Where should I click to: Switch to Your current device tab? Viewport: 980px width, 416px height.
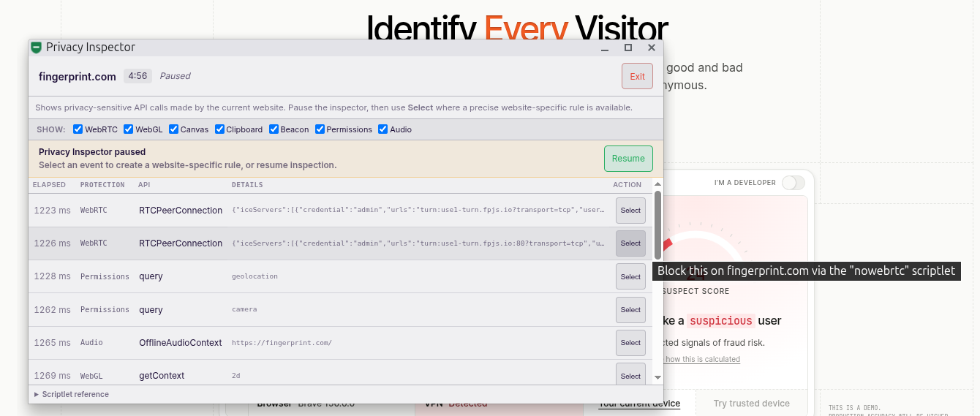(x=639, y=404)
